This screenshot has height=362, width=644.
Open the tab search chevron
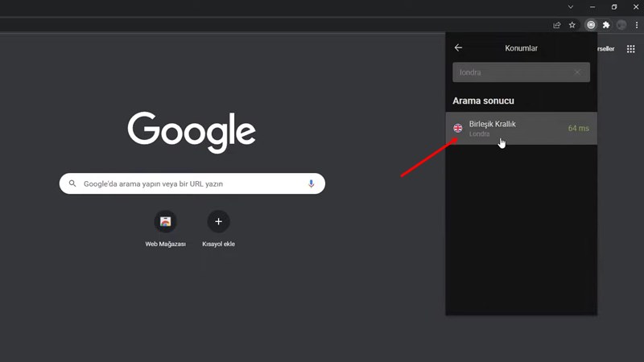point(571,7)
